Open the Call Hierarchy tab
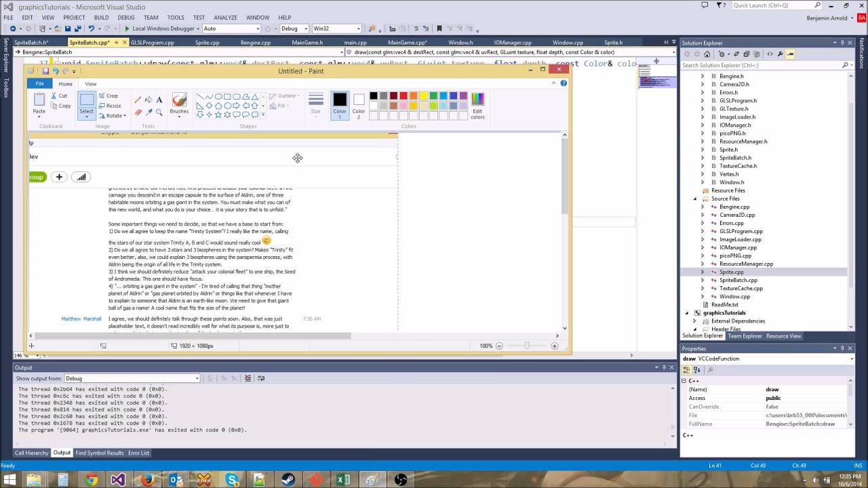 [31, 453]
